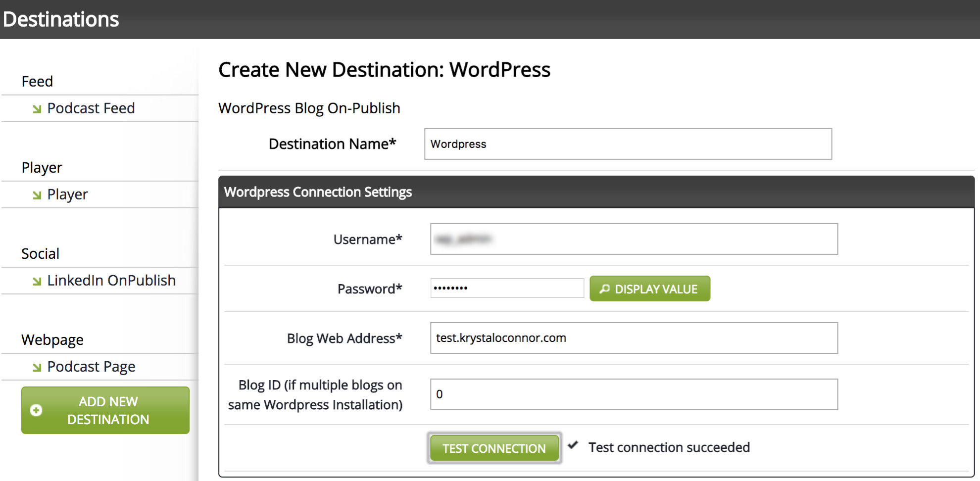This screenshot has height=481, width=980.
Task: Click the plus icon on Add New Destination
Action: tap(36, 410)
